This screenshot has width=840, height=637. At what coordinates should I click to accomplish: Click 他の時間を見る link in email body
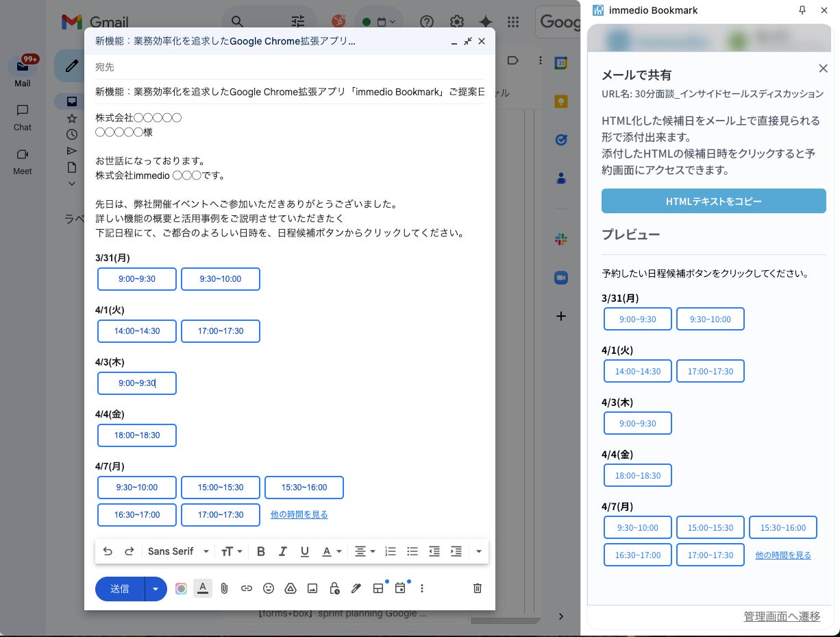pos(299,514)
